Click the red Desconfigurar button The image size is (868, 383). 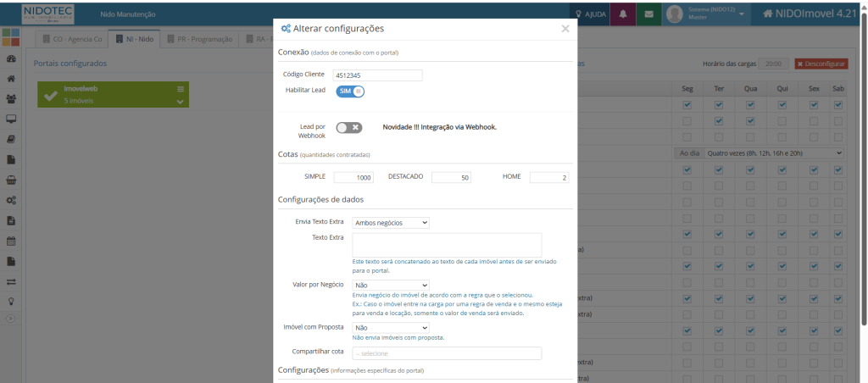821,64
